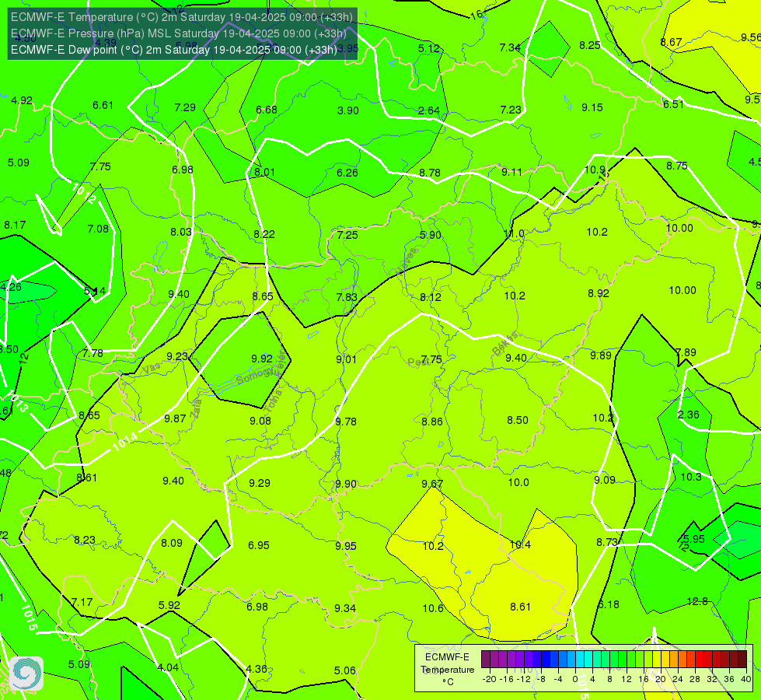Click the Békés region label

[x=504, y=344]
